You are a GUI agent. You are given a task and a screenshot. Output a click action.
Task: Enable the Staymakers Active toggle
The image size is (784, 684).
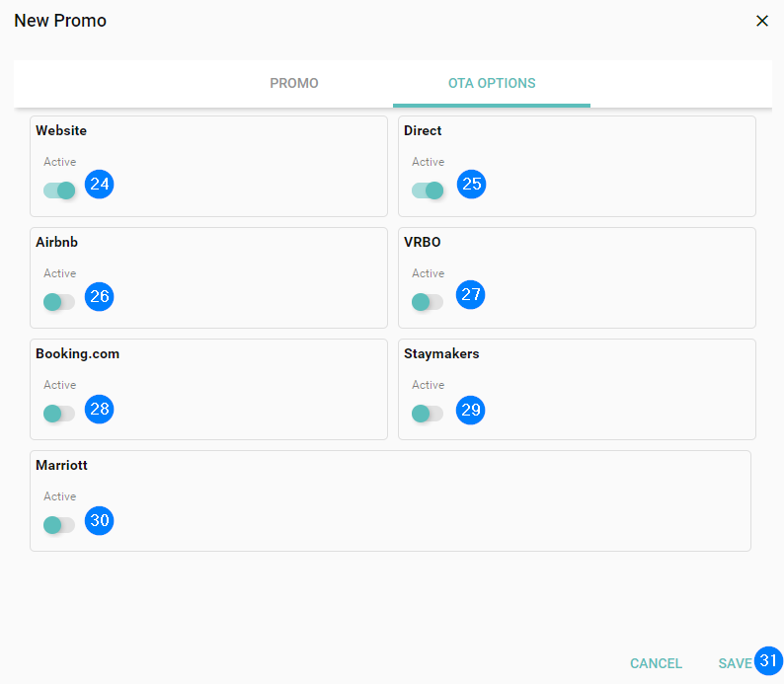pyautogui.click(x=428, y=414)
